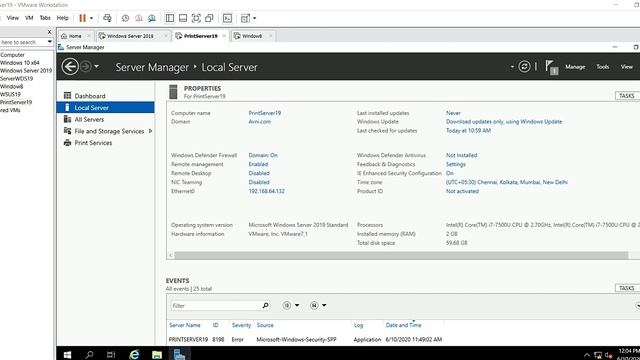The height and width of the screenshot is (360, 640).
Task: Open the Tabs menu
Action: 45,18
